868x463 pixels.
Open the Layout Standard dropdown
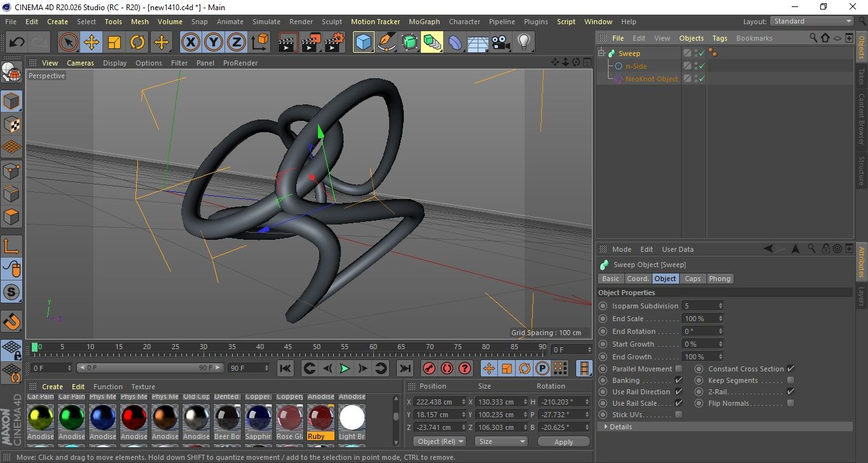pyautogui.click(x=812, y=21)
